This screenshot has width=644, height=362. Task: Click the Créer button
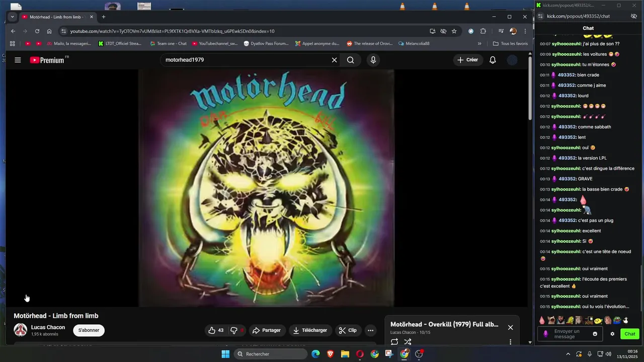[x=468, y=60]
